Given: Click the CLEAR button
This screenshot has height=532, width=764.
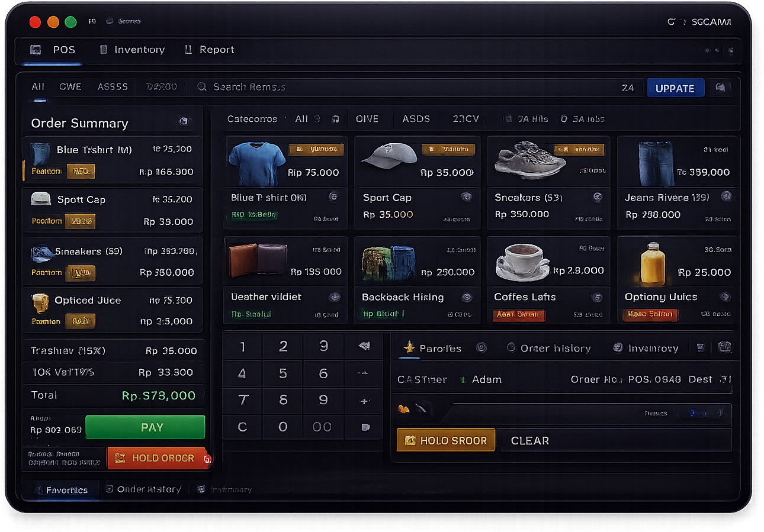Looking at the screenshot, I should coord(530,440).
